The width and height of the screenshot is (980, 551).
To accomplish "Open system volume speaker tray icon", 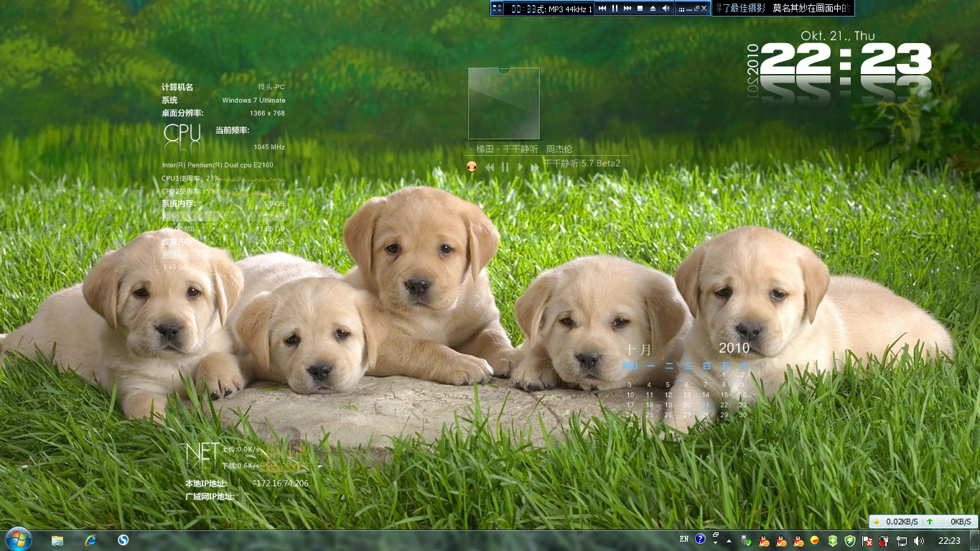I will 919,541.
